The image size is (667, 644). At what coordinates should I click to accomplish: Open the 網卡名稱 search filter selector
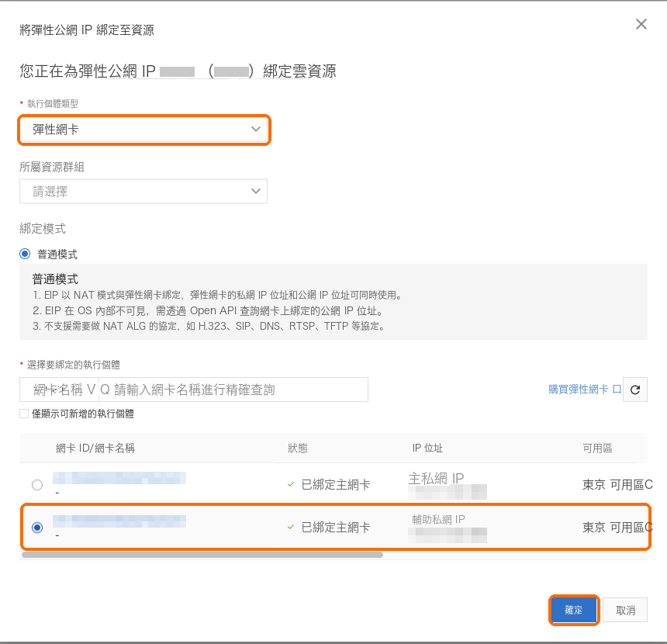pyautogui.click(x=59, y=390)
